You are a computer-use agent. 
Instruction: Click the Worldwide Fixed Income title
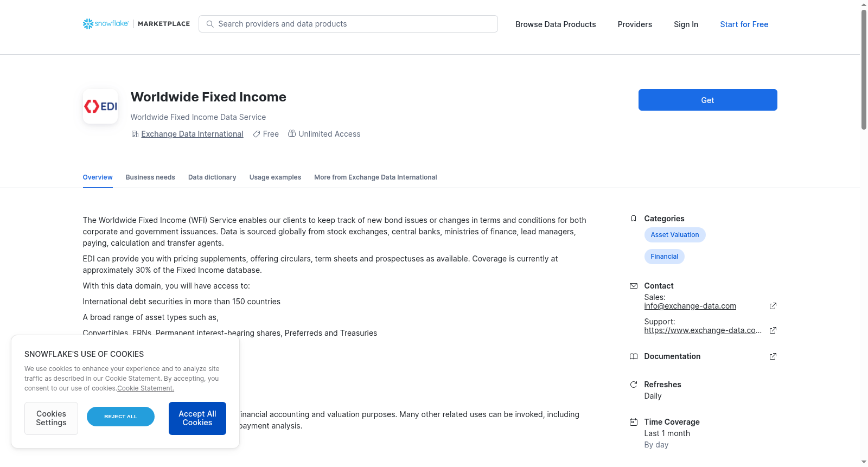[208, 97]
